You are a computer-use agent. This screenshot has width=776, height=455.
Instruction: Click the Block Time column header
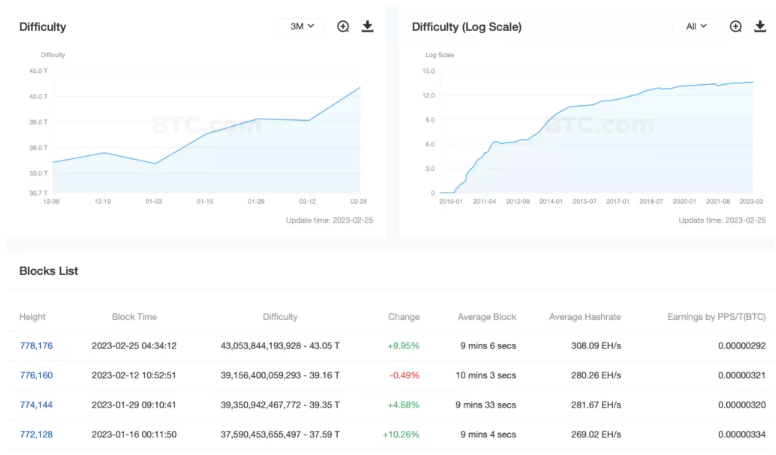(x=133, y=317)
